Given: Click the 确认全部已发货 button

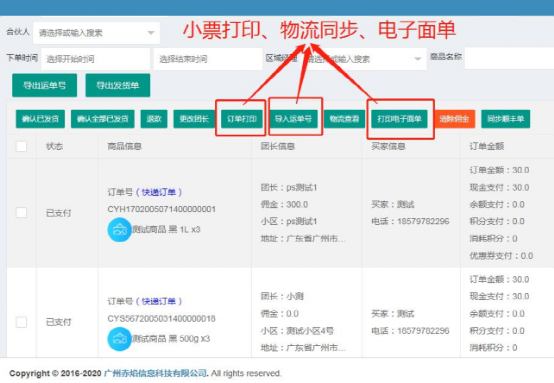Looking at the screenshot, I should 102,119.
